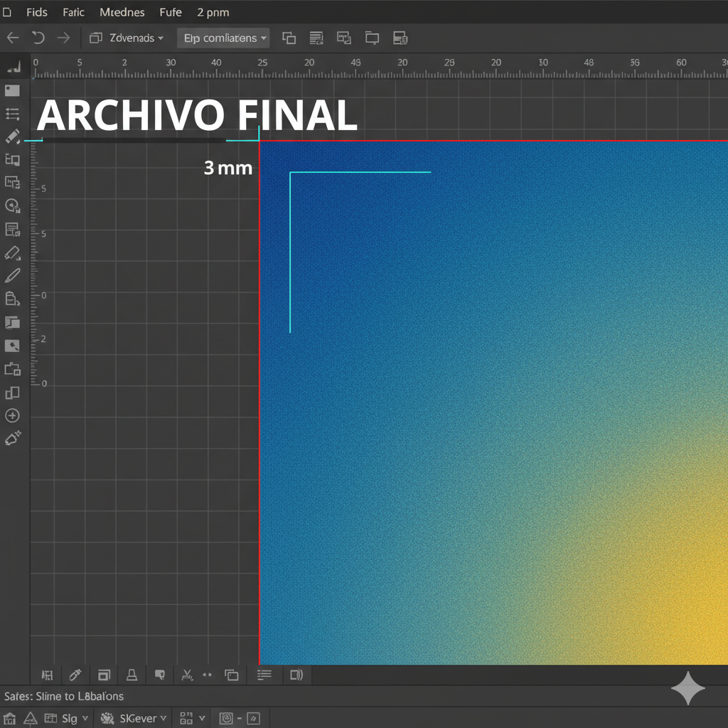
Task: Click the warning triangle icon in status bar
Action: (30, 718)
